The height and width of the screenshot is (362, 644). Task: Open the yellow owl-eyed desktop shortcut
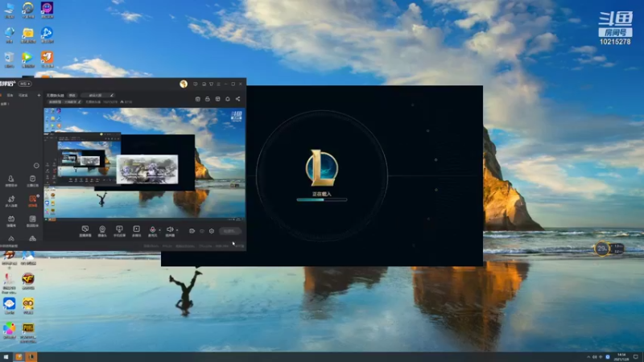(x=28, y=306)
